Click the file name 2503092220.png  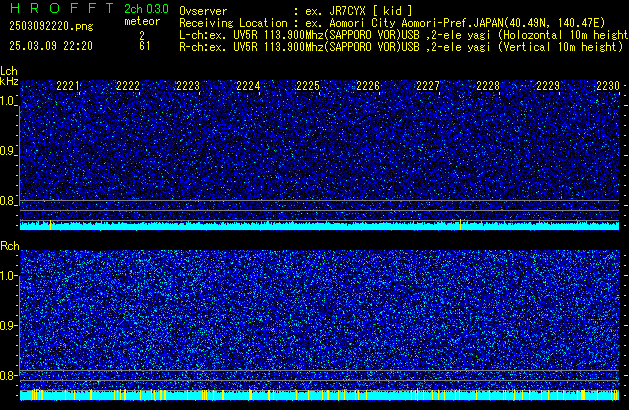point(51,26)
